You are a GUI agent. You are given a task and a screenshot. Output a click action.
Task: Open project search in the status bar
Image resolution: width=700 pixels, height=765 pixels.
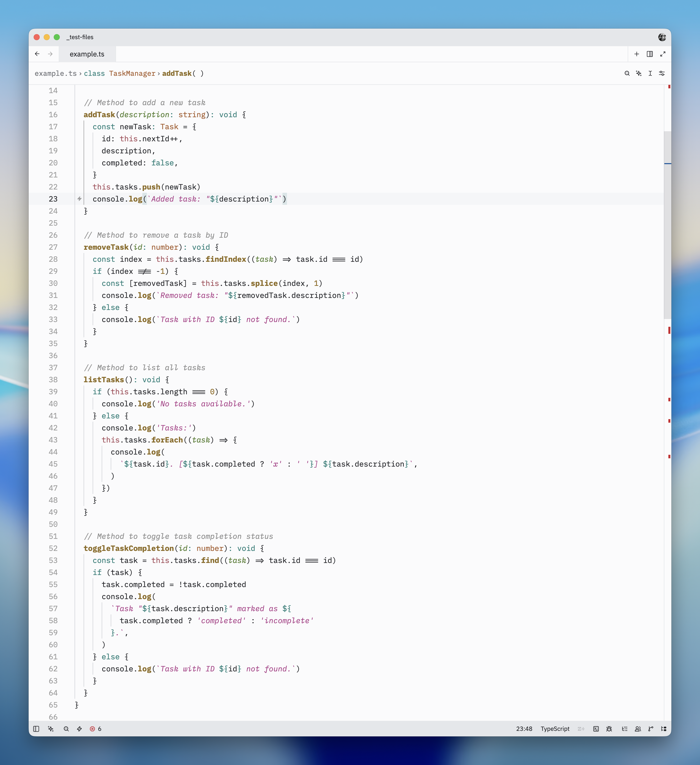pos(66,729)
